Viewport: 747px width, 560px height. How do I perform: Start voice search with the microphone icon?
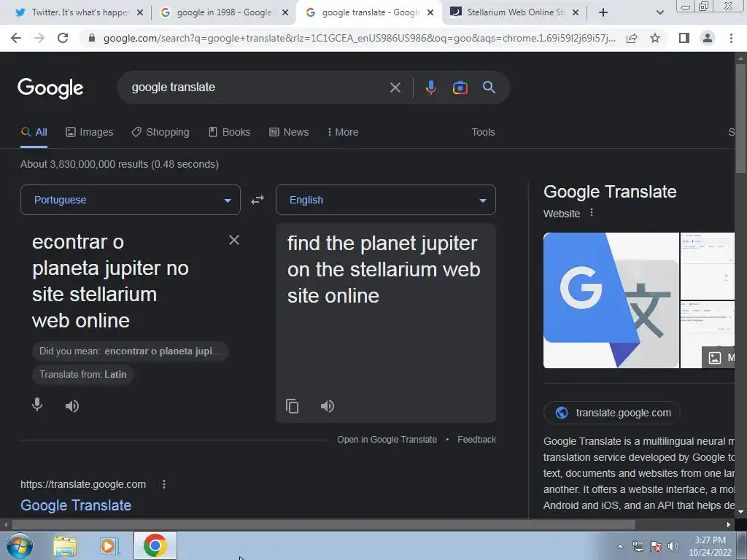tap(430, 87)
